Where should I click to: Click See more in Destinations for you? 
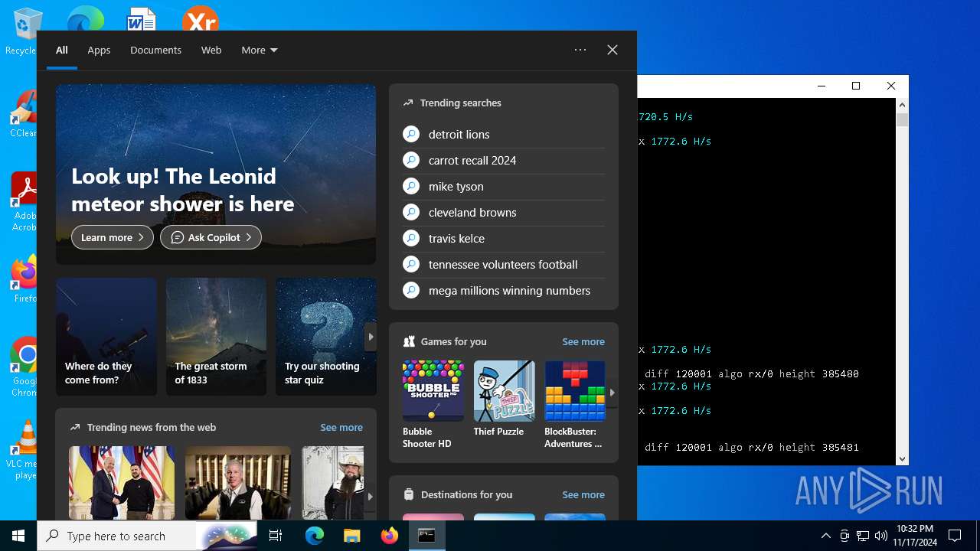click(583, 495)
